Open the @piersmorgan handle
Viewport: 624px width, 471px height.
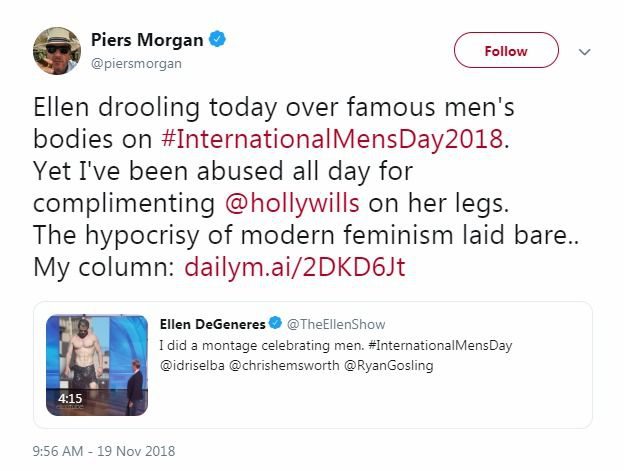click(136, 63)
